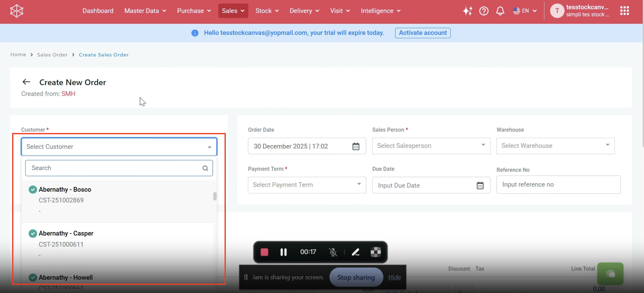Stop recording with the red square
644x293 pixels.
click(264, 252)
